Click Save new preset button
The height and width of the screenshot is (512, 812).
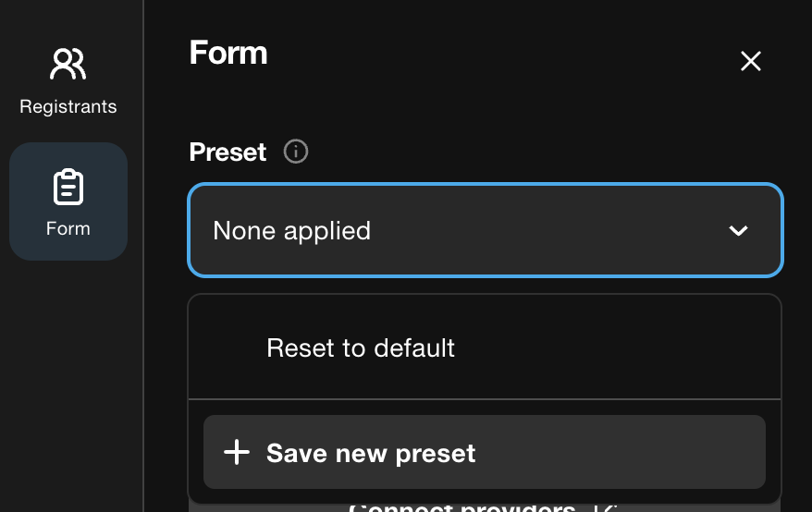coord(485,452)
